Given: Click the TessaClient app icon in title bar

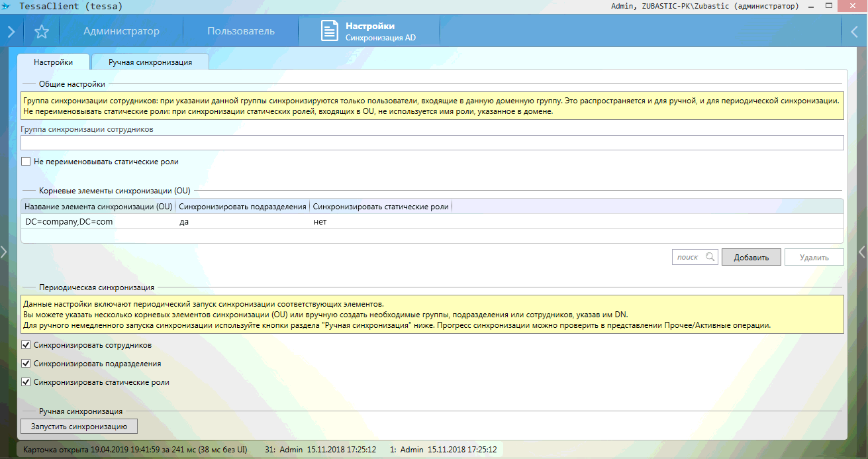Looking at the screenshot, I should [x=7, y=6].
